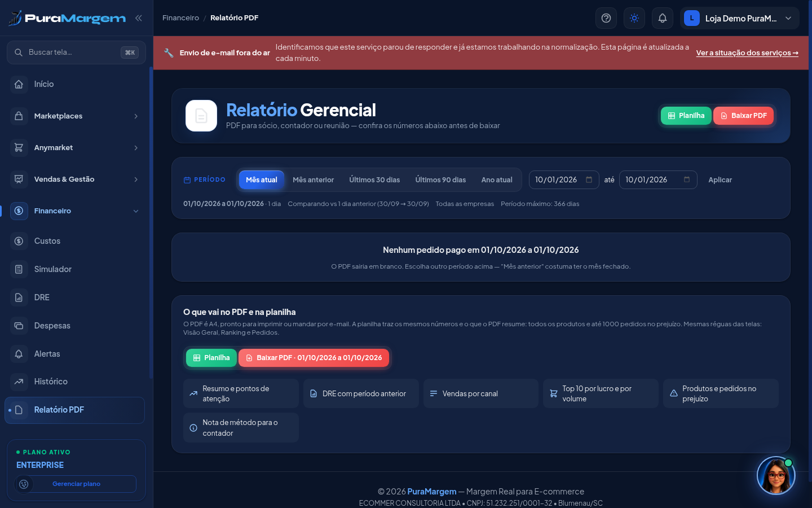Open Despesas menu entry
812x508 pixels.
click(x=75, y=326)
